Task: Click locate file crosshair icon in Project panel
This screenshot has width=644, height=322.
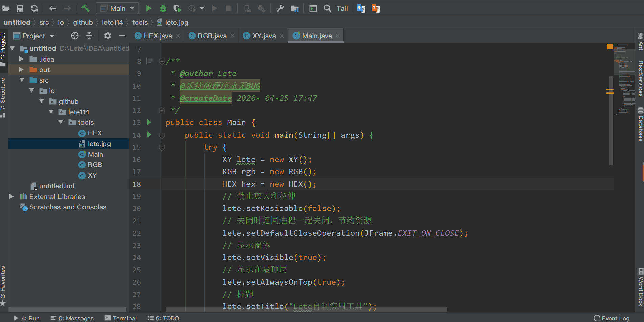Action: (x=75, y=36)
